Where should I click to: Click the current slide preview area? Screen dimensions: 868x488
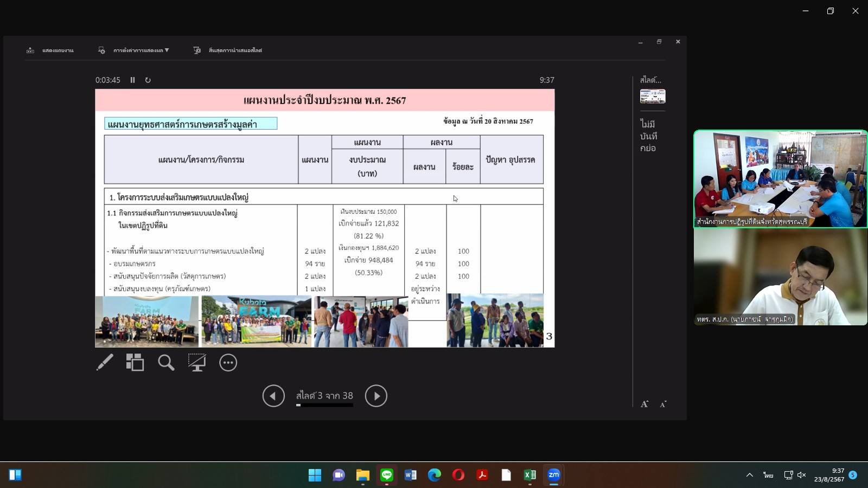tap(325, 218)
